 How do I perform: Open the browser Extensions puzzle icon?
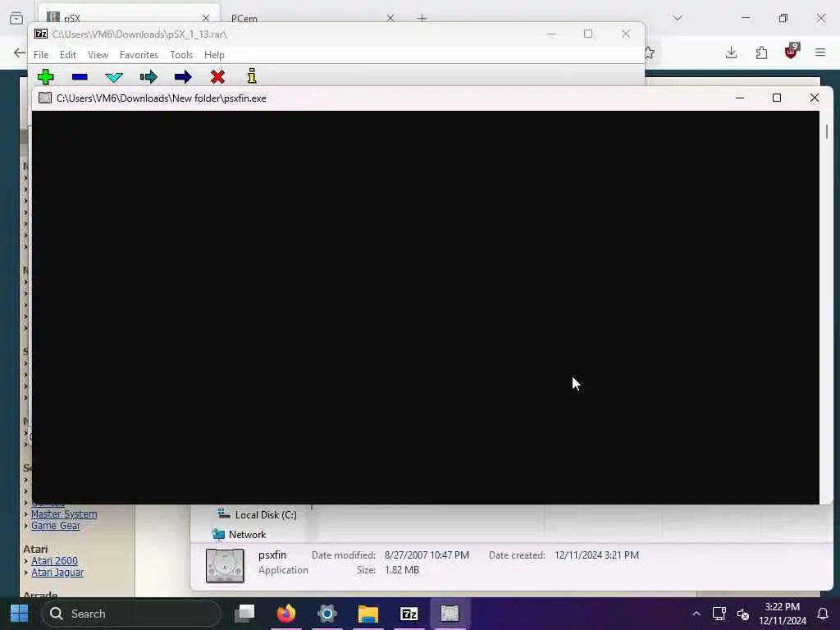[x=761, y=52]
